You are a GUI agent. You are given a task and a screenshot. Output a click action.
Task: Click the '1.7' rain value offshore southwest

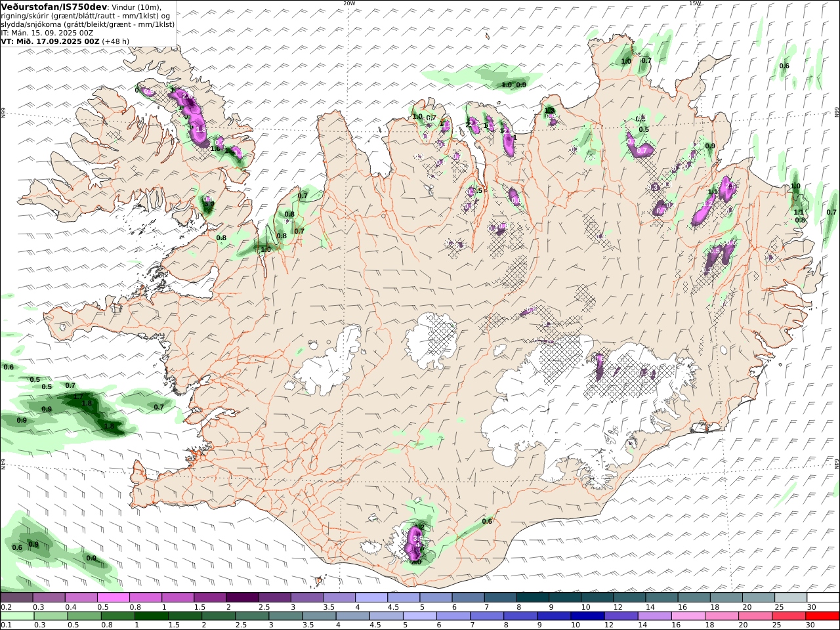pyautogui.click(x=78, y=396)
